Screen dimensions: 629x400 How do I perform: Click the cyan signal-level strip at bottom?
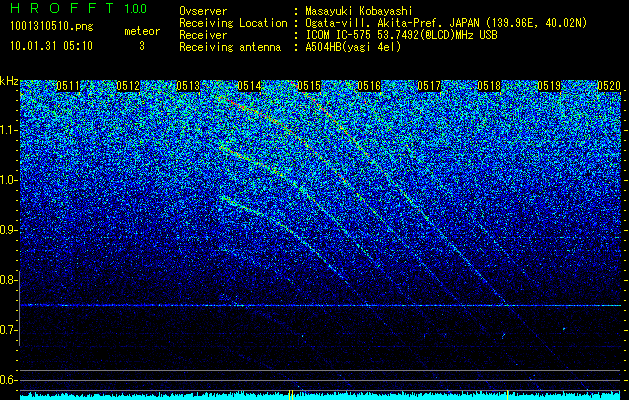[x=320, y=396]
